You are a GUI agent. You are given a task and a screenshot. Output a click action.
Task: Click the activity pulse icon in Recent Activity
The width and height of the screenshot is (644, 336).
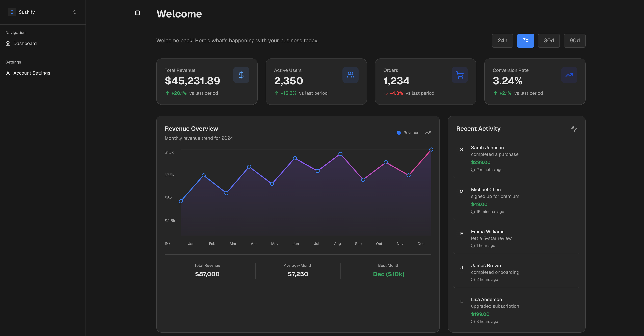(574, 129)
